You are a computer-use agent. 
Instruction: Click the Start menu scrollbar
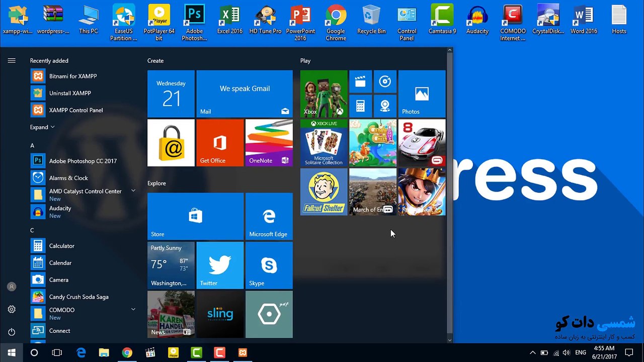pos(450,195)
